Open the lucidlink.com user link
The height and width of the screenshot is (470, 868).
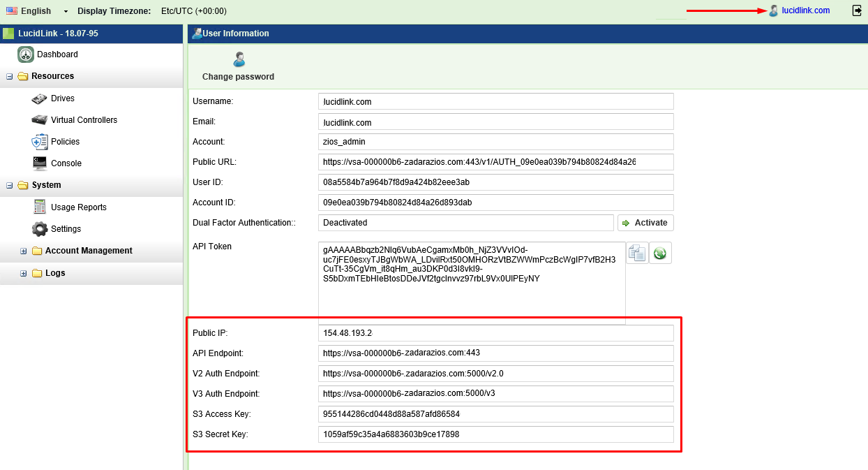[806, 10]
